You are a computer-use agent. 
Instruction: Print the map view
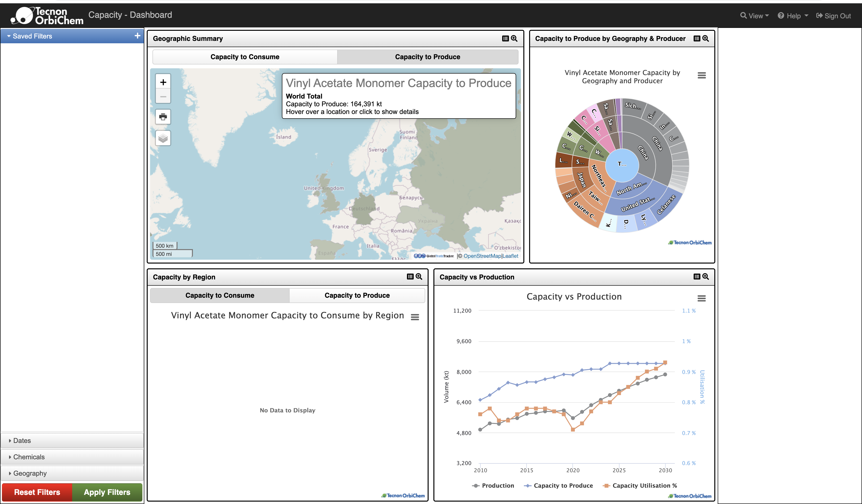(x=163, y=117)
